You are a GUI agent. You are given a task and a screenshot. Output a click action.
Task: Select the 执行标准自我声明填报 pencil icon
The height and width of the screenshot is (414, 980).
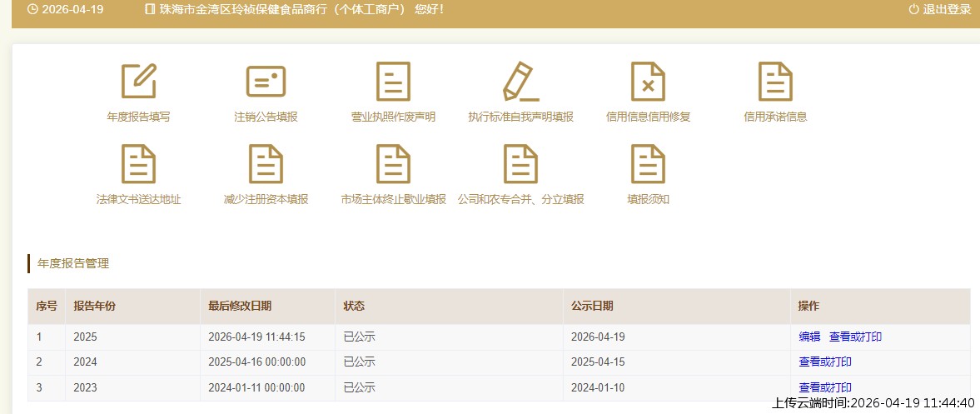point(520,82)
